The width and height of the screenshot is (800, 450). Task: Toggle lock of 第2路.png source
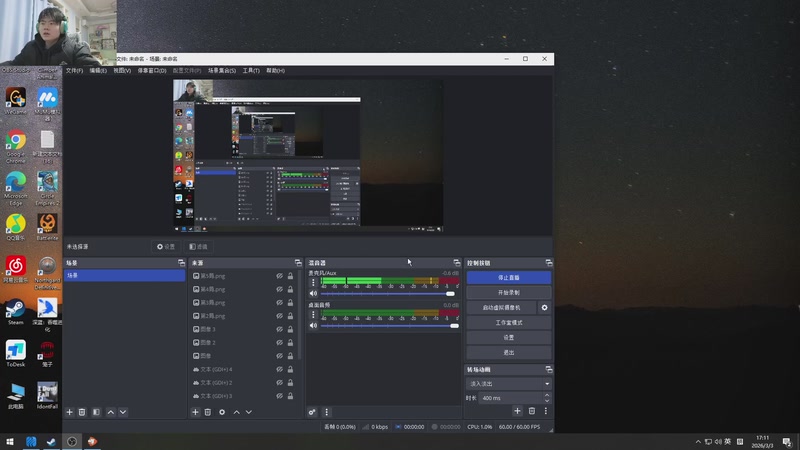tap(290, 316)
